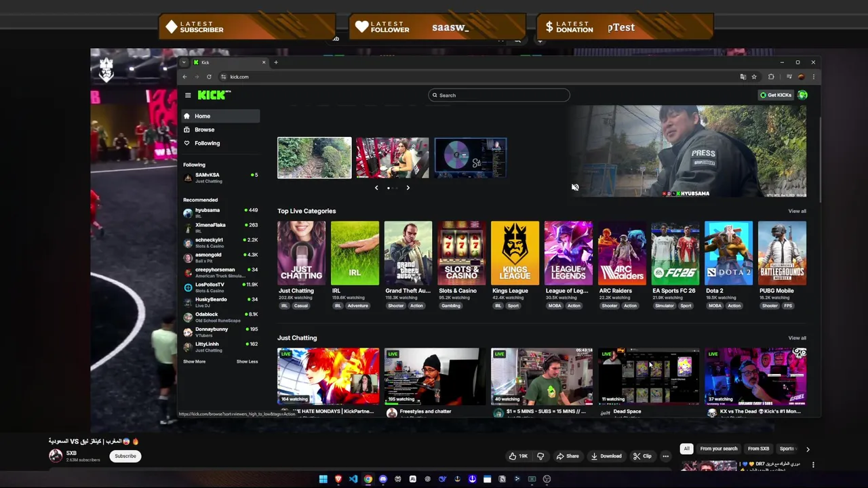Click the Casual tag under Just Chatting
Screen dimensions: 868x488
pos(301,306)
